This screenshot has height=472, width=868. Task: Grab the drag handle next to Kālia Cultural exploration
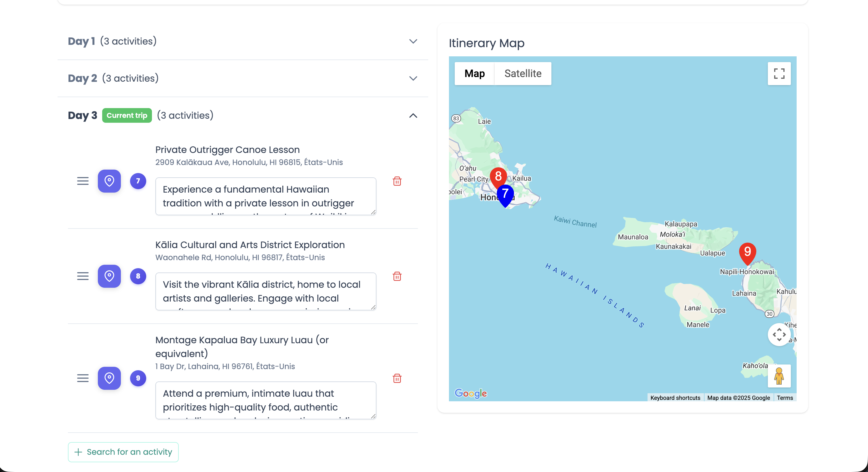[x=82, y=277]
